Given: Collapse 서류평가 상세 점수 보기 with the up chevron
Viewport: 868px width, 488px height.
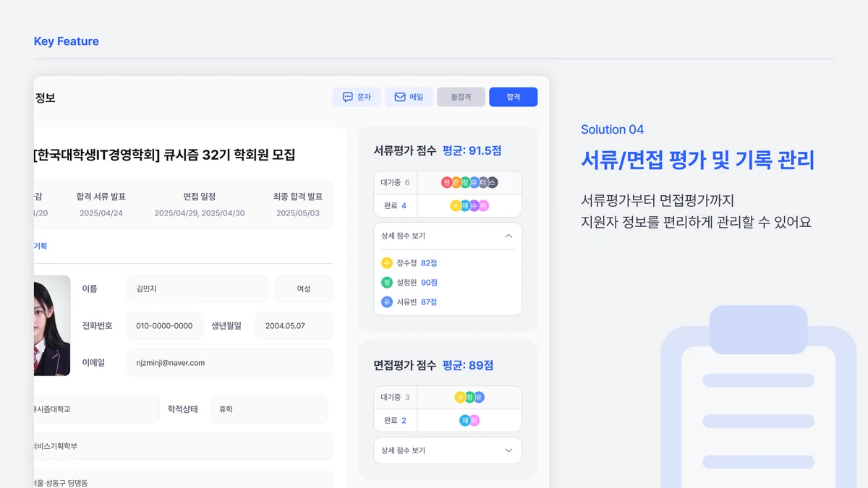Looking at the screenshot, I should point(509,236).
